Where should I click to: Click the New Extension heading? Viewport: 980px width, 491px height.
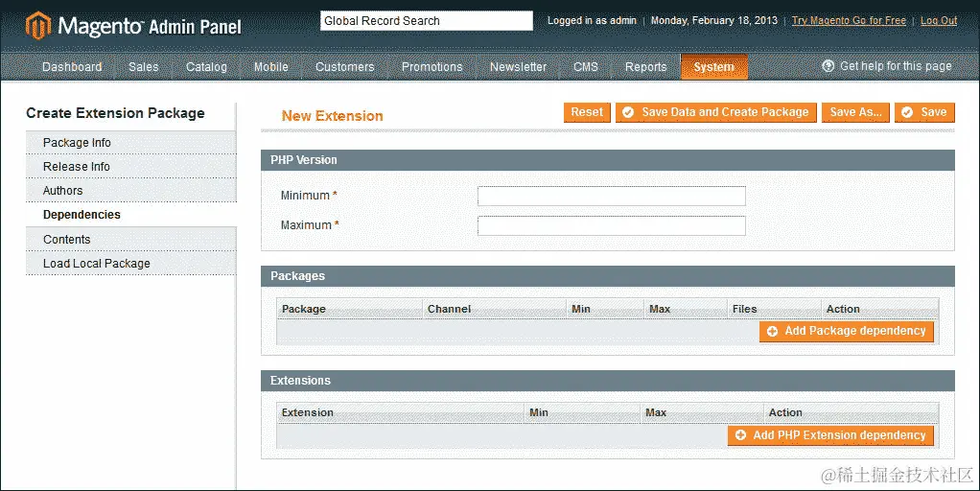click(x=333, y=116)
